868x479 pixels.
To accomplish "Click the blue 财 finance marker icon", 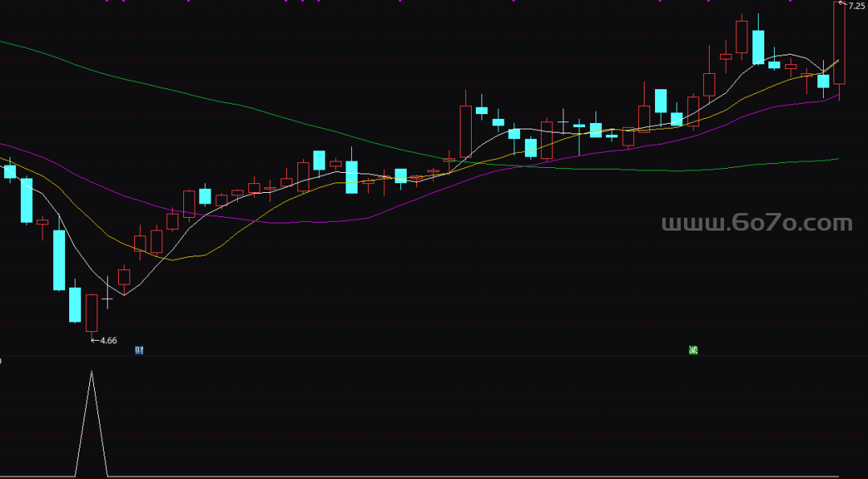I will pyautogui.click(x=140, y=350).
